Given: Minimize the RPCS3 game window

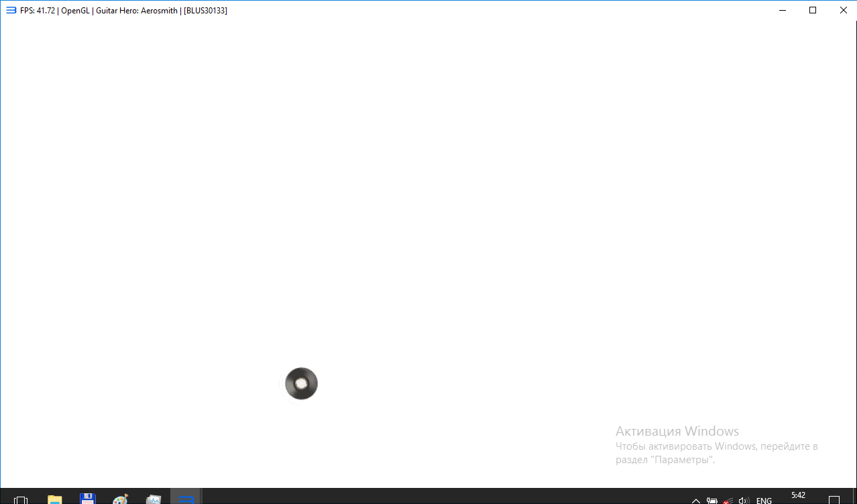Looking at the screenshot, I should pyautogui.click(x=783, y=10).
